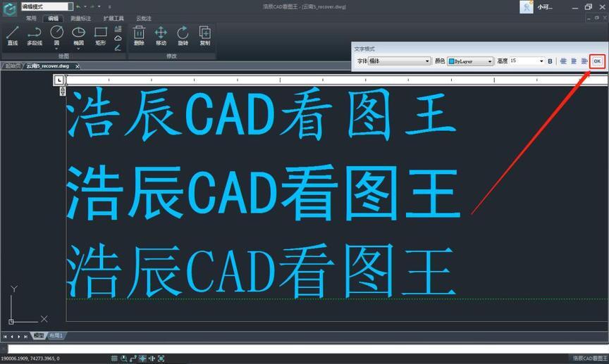Jump to last layout tab arrow
The image size is (609, 364).
click(x=25, y=337)
